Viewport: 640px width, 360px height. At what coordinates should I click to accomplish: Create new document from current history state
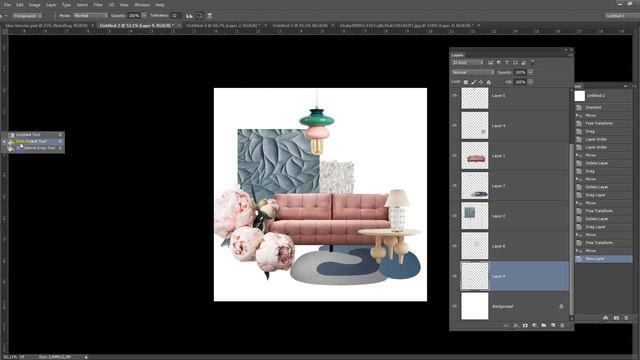(x=605, y=318)
